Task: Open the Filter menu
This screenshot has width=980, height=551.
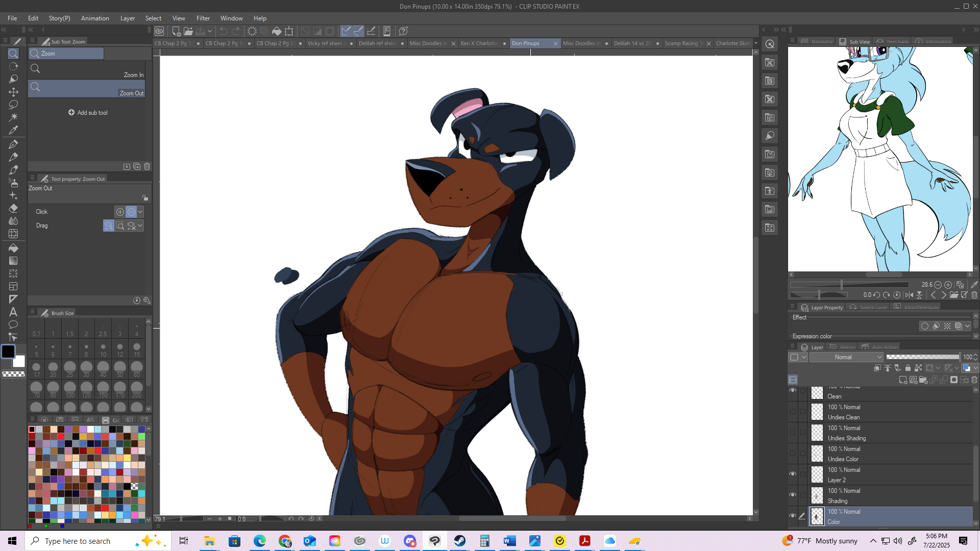Action: point(203,18)
